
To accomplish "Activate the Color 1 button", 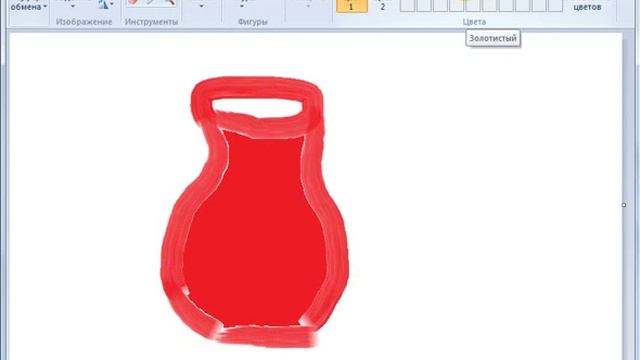I will (x=351, y=6).
